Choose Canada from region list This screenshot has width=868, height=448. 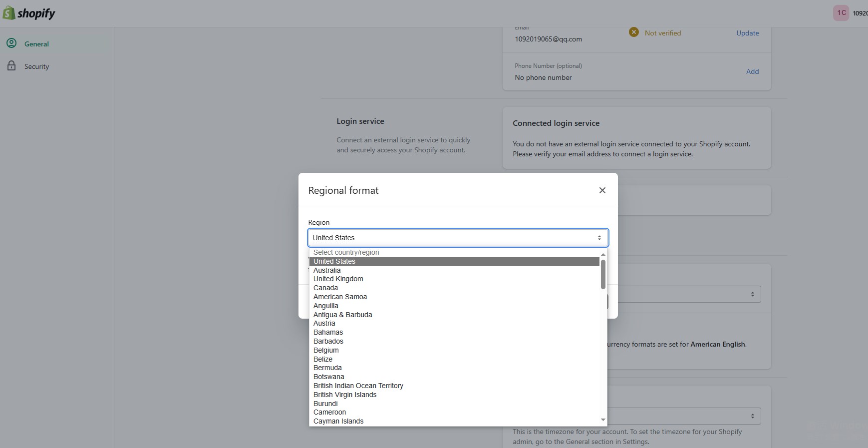coord(454,288)
